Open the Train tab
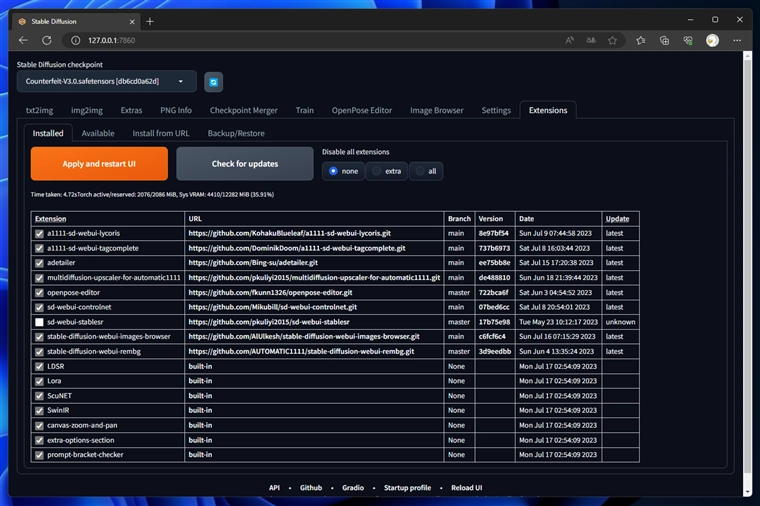Screen dimensions: 760x506 point(305,111)
